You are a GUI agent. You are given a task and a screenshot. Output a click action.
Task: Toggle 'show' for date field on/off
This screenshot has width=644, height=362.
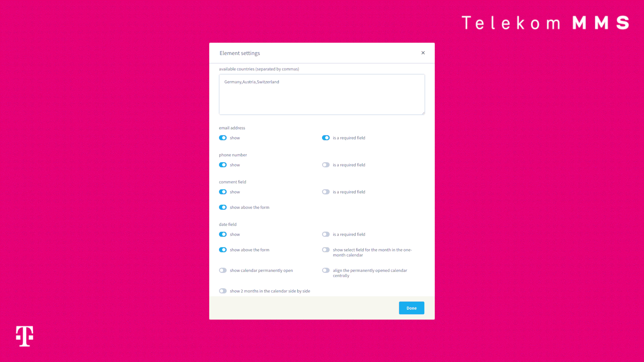[222, 234]
